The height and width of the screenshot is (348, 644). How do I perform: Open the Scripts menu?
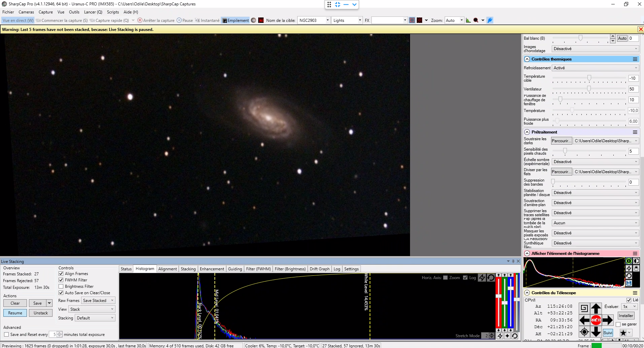[113, 12]
